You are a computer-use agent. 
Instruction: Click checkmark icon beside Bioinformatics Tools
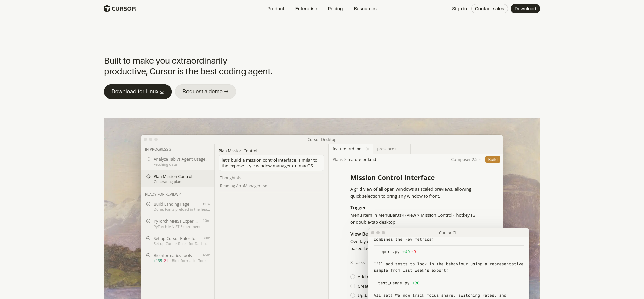pos(148,255)
